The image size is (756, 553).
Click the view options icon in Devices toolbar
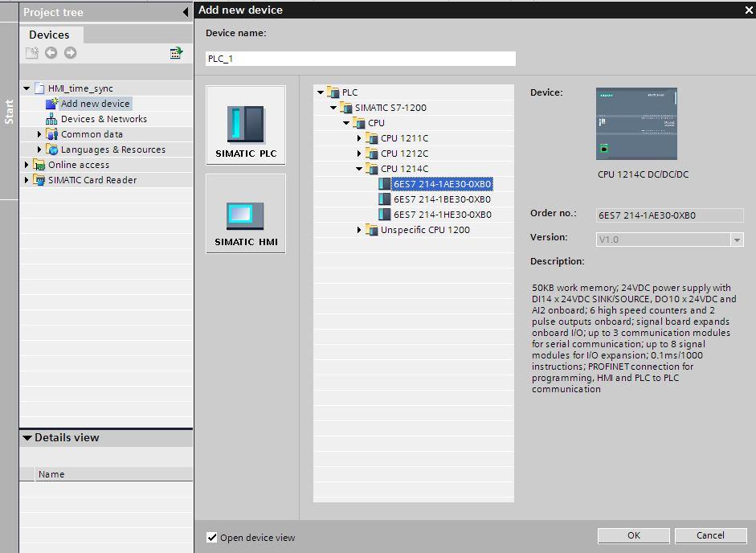(x=176, y=52)
